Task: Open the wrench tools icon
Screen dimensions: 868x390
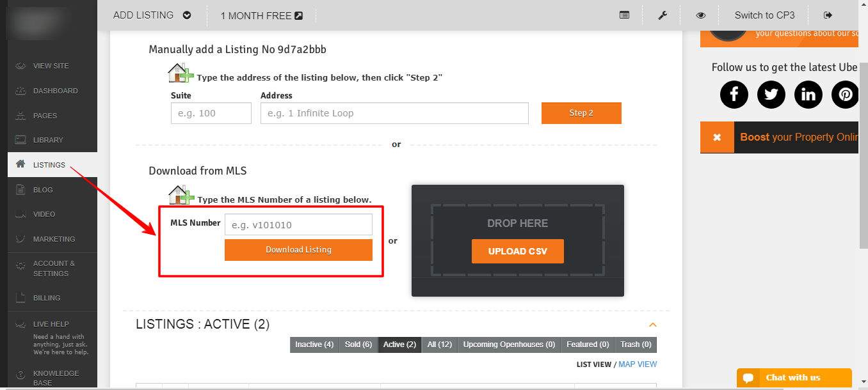Action: [x=663, y=15]
